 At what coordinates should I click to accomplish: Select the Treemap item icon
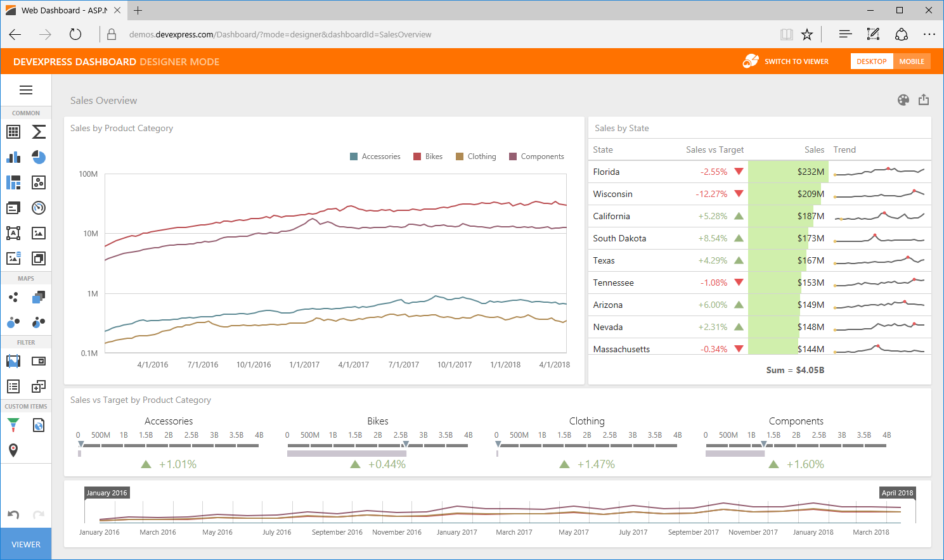pyautogui.click(x=13, y=182)
